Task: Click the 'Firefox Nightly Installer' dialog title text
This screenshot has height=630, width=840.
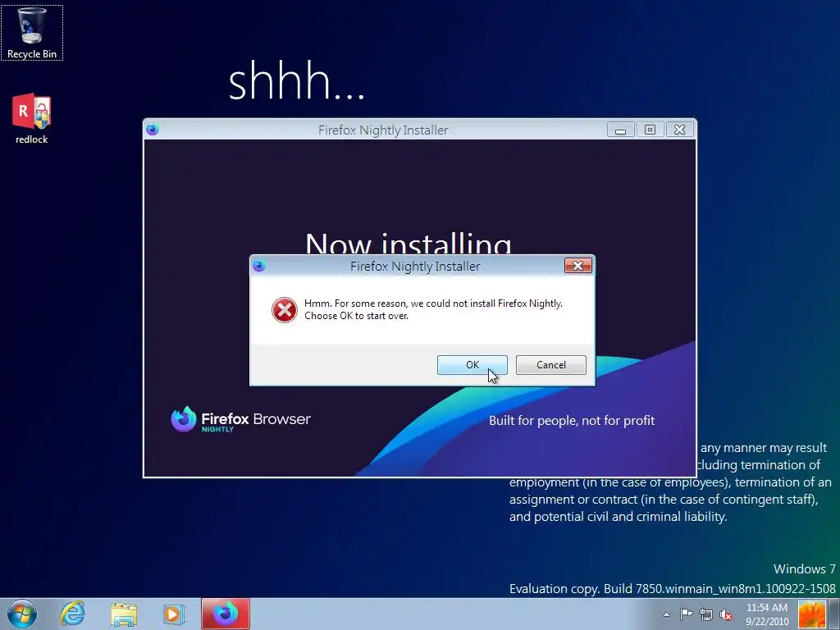Action: (415, 267)
